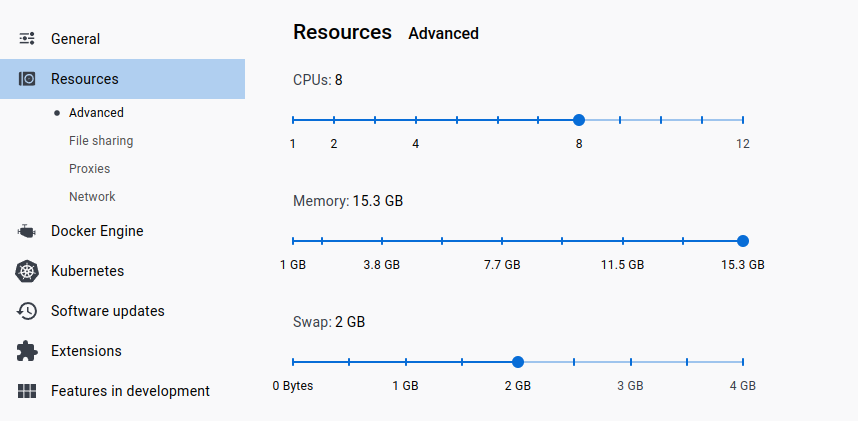Open the Docker Engine settings
Viewport: 858px width, 421px height.
(x=97, y=231)
